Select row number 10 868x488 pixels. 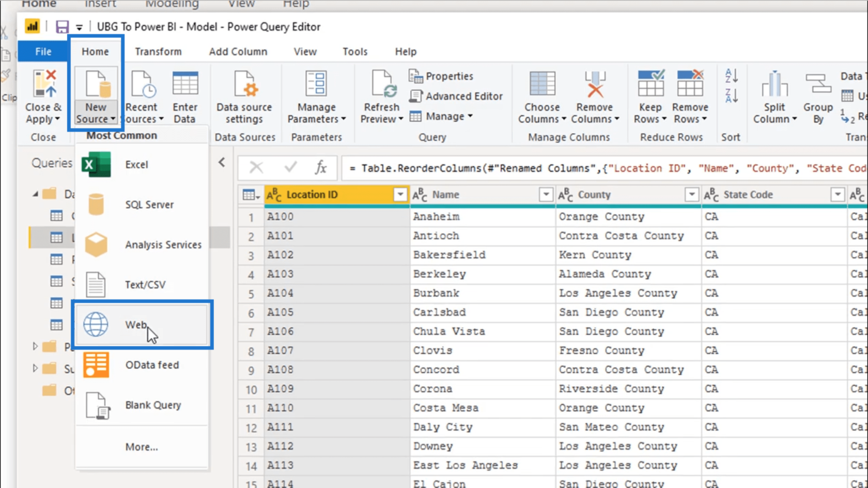click(x=251, y=389)
